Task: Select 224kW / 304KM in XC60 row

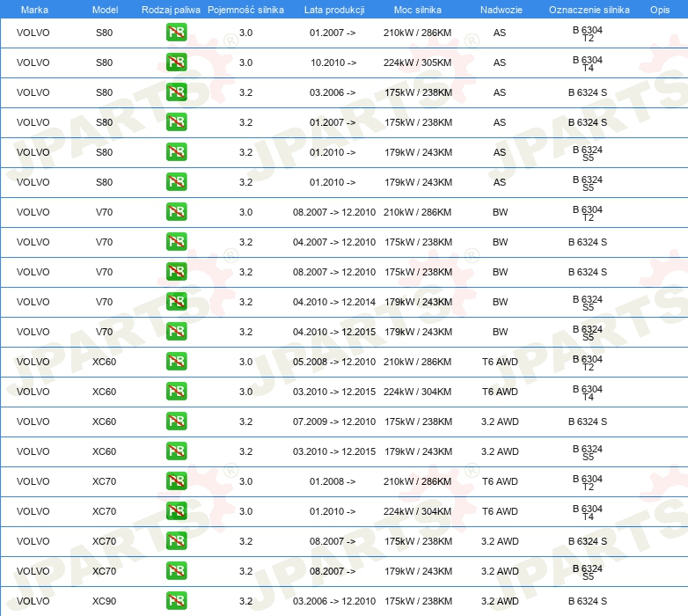Action: [x=417, y=392]
